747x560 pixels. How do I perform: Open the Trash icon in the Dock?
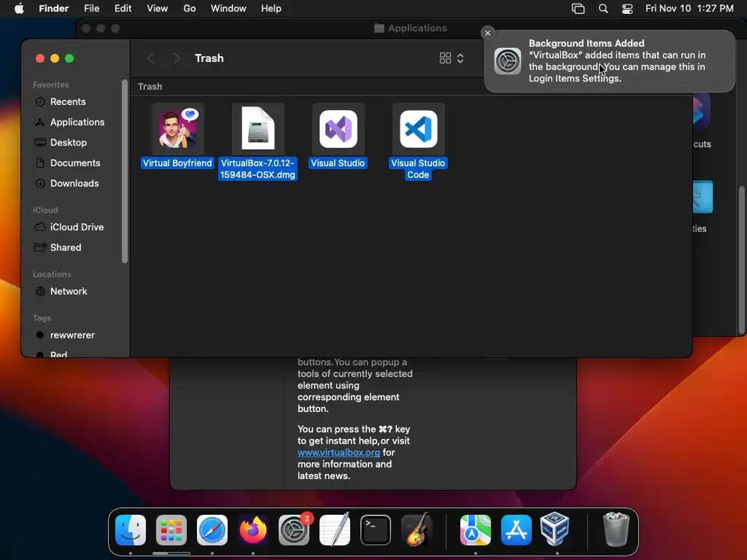coord(616,529)
